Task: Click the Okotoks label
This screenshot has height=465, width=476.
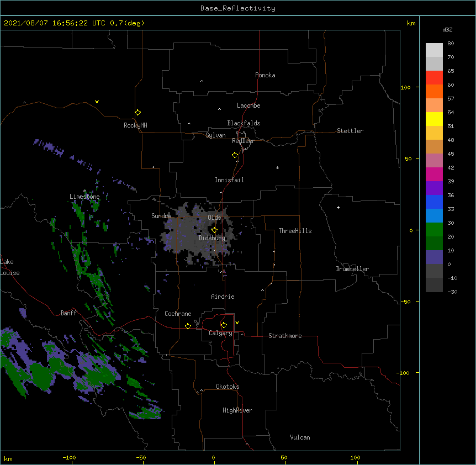Action: pos(228,387)
